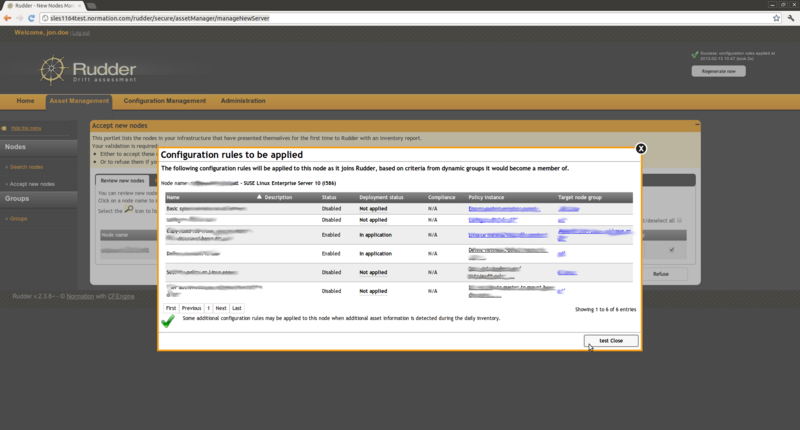Click 'Showing 1 to 6 of 6 entries' text
800x430 pixels.
(606, 310)
